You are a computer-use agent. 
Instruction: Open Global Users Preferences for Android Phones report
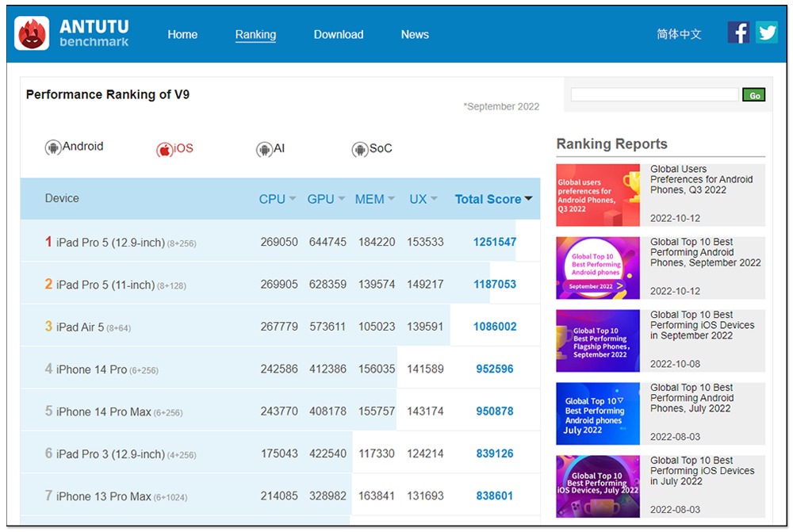(x=702, y=179)
